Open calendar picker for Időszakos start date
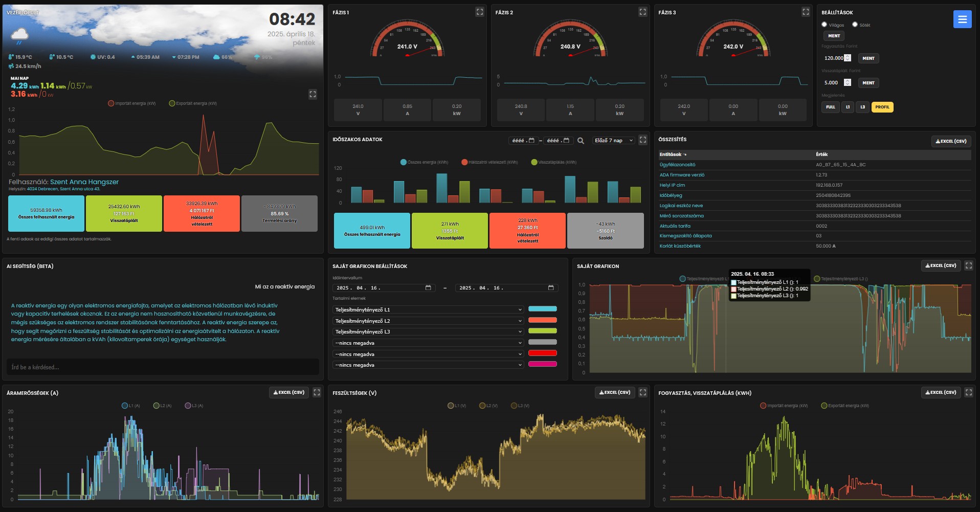 [x=531, y=141]
